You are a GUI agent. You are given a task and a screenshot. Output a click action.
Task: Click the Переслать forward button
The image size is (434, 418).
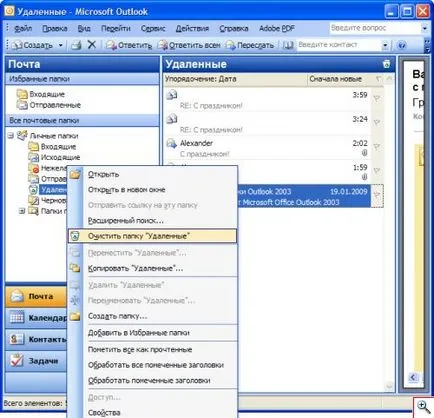(x=250, y=45)
